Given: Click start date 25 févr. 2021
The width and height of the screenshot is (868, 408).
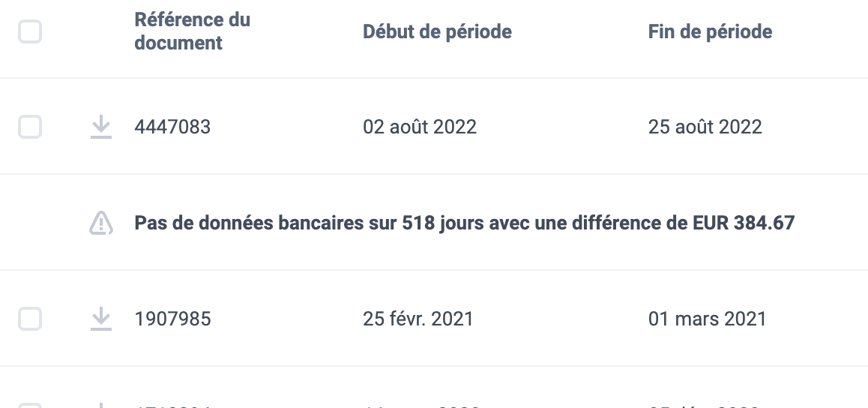Looking at the screenshot, I should tap(418, 319).
